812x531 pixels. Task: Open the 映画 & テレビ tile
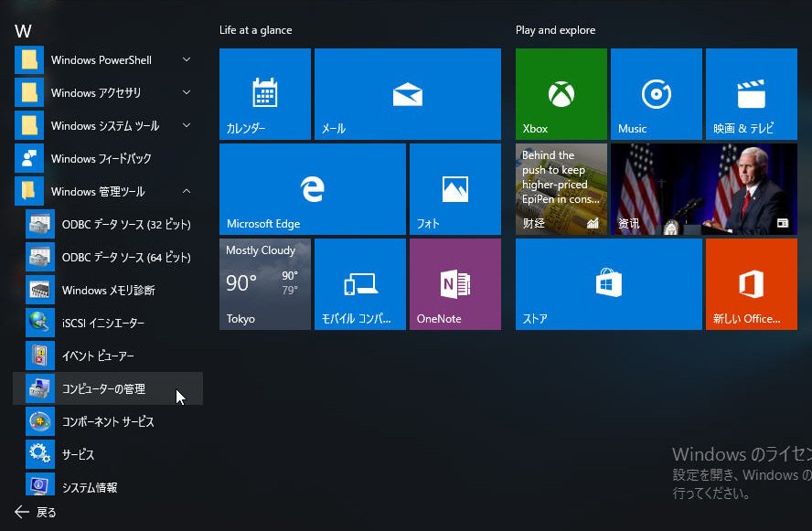coord(752,94)
